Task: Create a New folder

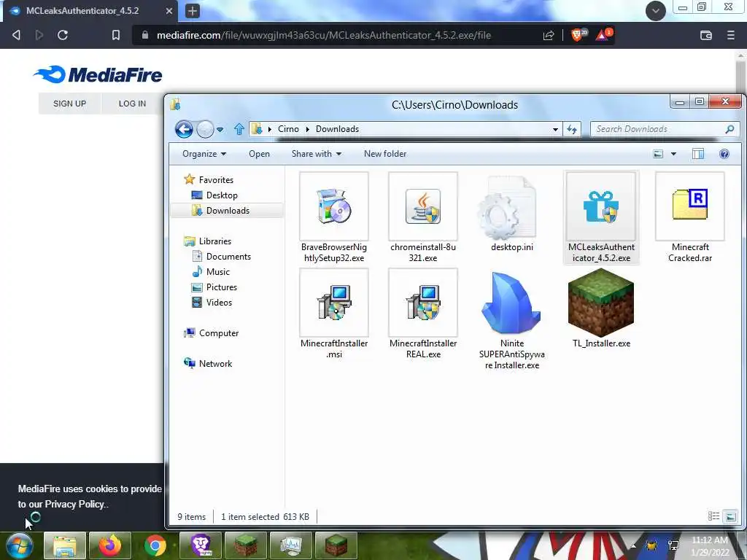Action: pos(385,154)
